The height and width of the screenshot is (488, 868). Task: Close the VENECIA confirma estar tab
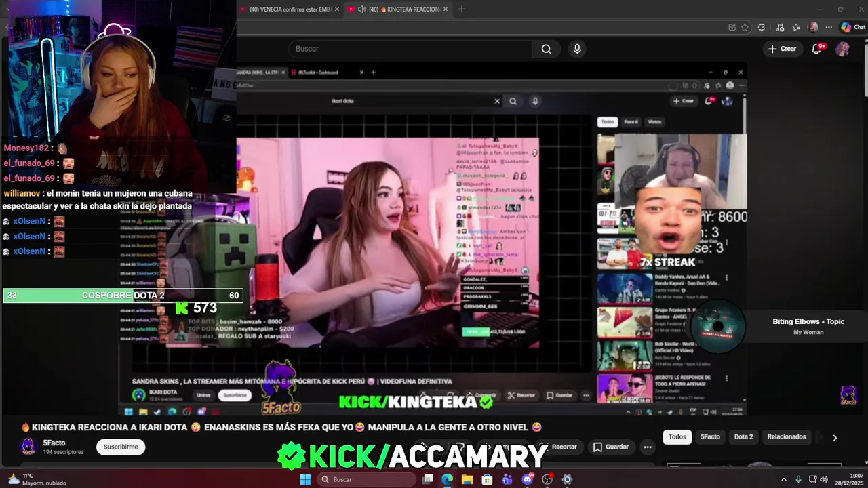point(337,9)
